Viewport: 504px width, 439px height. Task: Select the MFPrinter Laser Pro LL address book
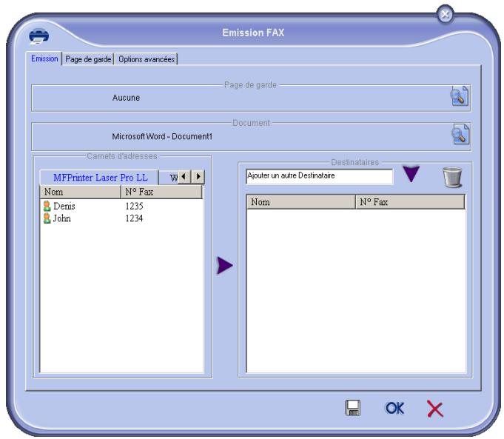(100, 177)
